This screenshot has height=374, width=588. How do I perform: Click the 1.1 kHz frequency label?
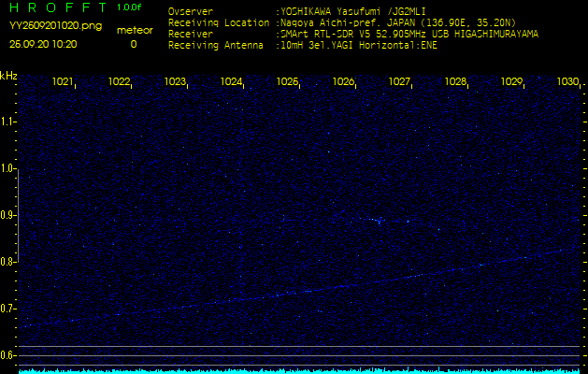click(x=8, y=122)
